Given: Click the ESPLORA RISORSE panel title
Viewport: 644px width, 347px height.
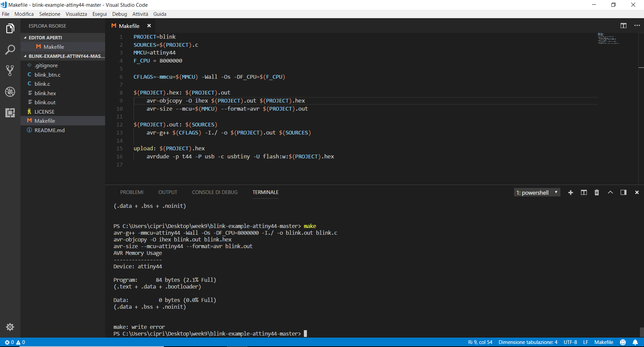Looking at the screenshot, I should tap(47, 26).
